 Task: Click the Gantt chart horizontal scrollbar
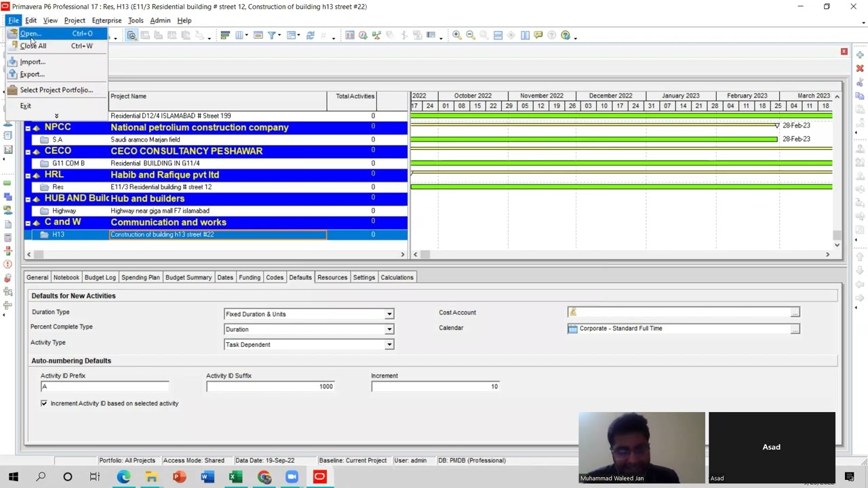(x=621, y=254)
